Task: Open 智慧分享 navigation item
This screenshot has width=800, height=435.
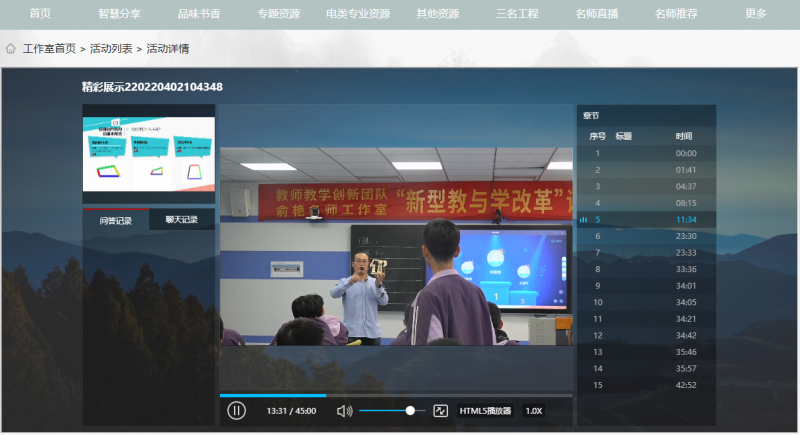Action: (119, 14)
